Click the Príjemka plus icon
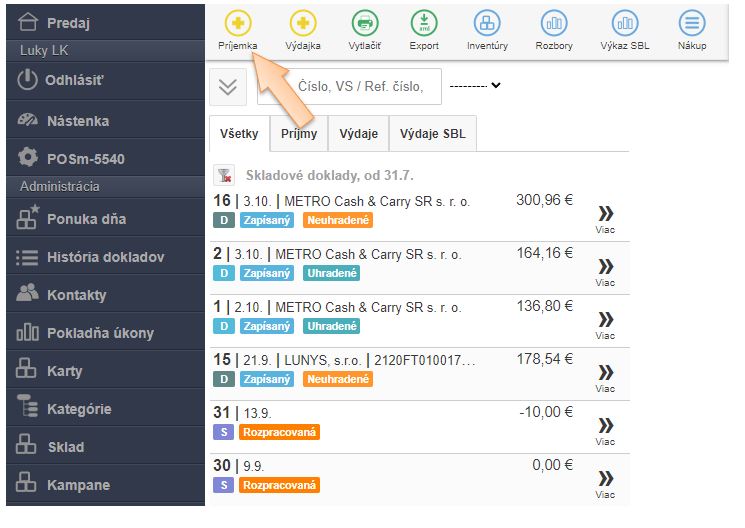The width and height of the screenshot is (745, 528). tap(237, 23)
